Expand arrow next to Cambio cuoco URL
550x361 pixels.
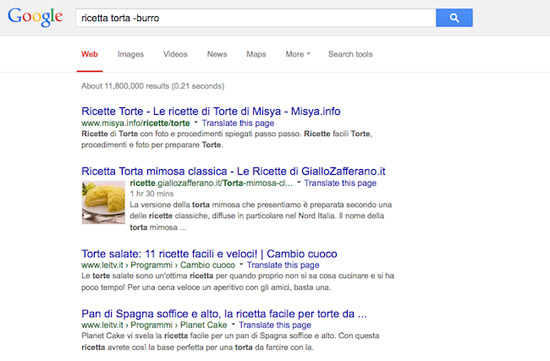[241, 264]
